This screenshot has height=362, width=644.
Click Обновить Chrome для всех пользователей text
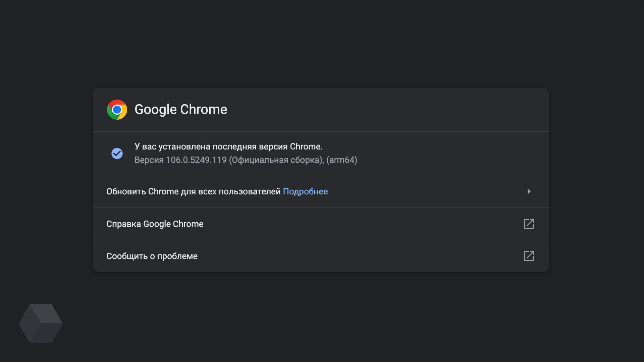[x=194, y=191]
